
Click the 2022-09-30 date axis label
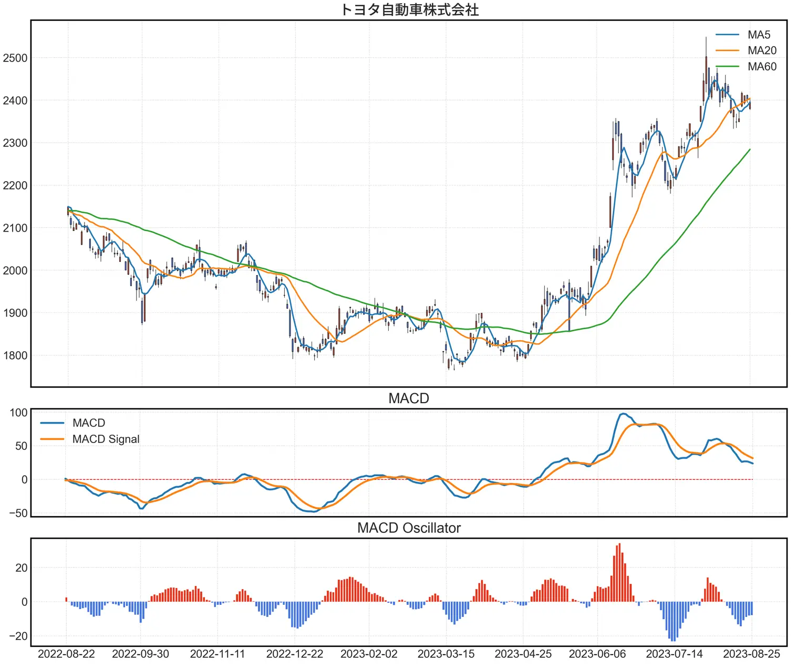141,654
